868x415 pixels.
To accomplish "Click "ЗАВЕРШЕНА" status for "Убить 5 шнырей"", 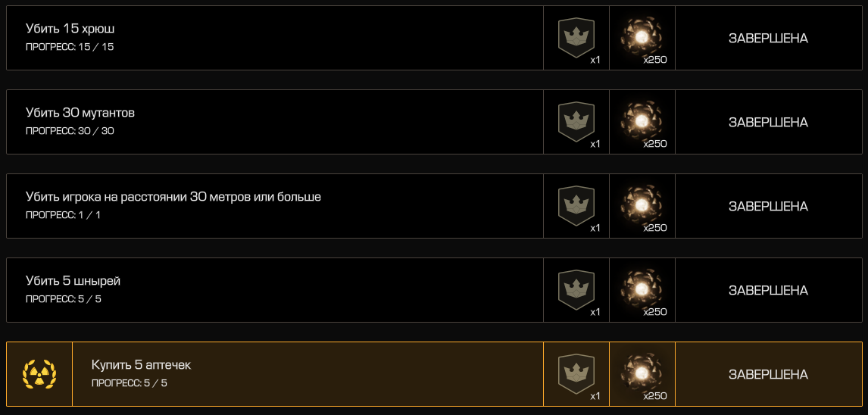I will (x=768, y=291).
